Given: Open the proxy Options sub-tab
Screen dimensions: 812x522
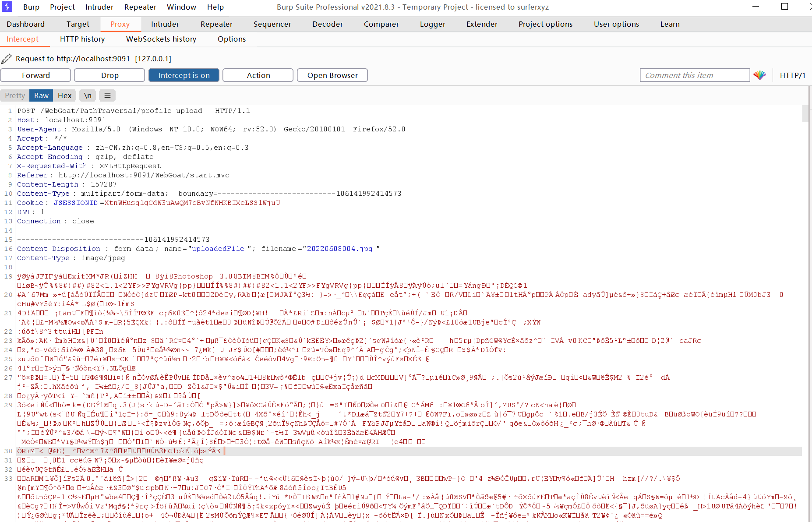Looking at the screenshot, I should 232,39.
